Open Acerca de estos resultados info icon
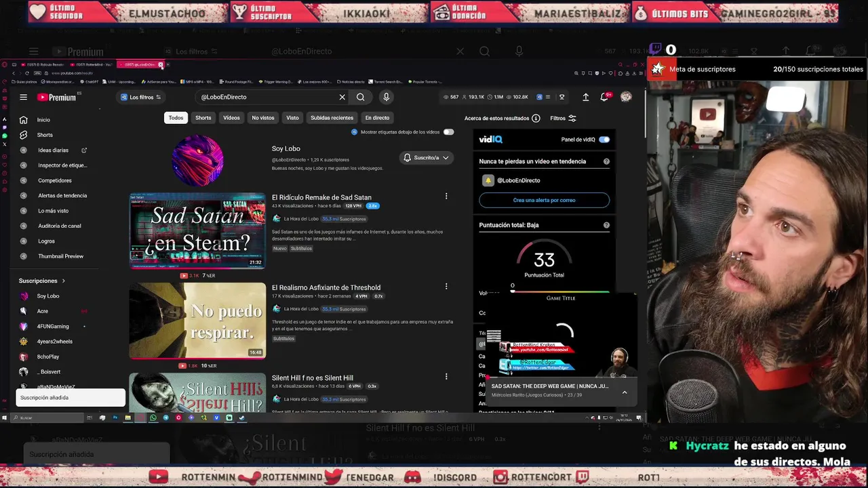Image resolution: width=868 pixels, height=488 pixels. tap(536, 119)
